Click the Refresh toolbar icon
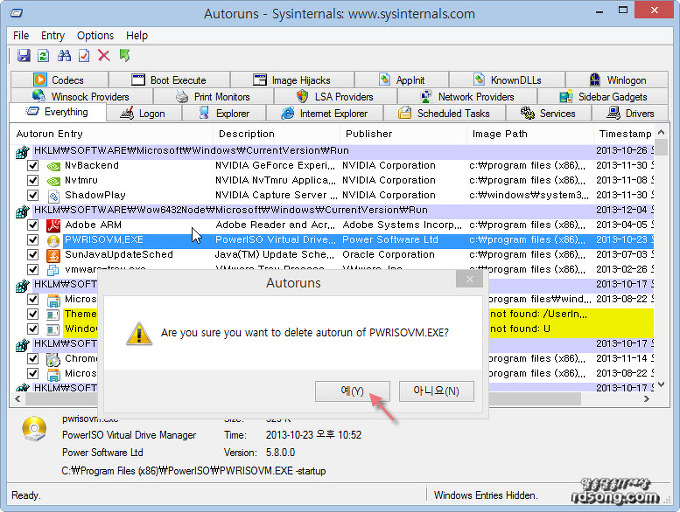680x512 pixels. pyautogui.click(x=44, y=56)
